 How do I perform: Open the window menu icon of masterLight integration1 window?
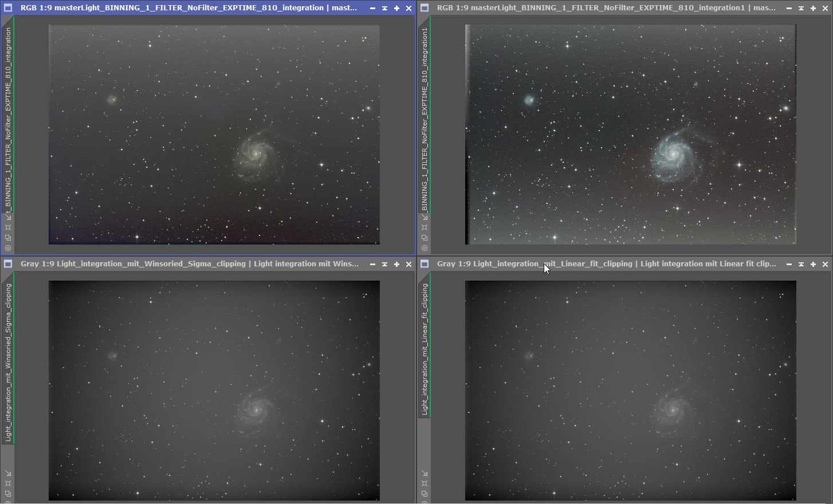(x=425, y=8)
